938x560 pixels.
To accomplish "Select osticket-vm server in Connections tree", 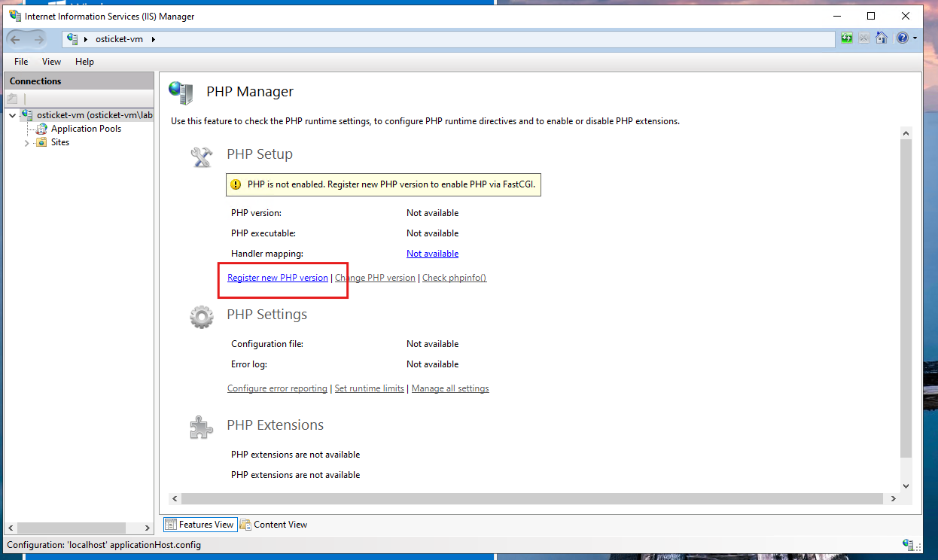I will click(94, 115).
